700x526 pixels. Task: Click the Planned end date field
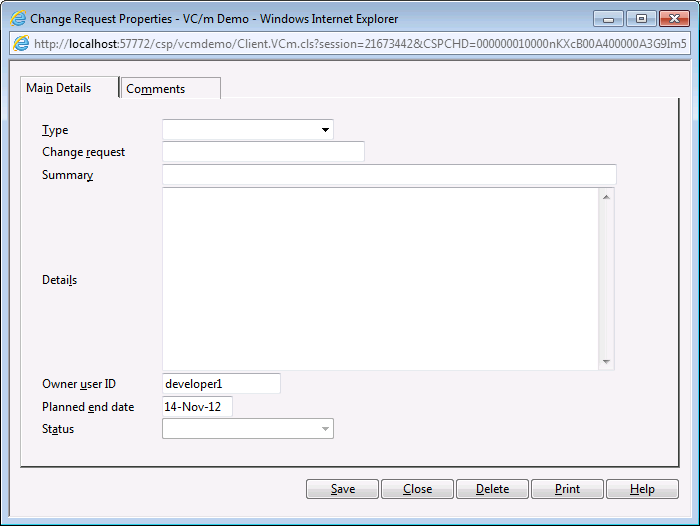197,407
